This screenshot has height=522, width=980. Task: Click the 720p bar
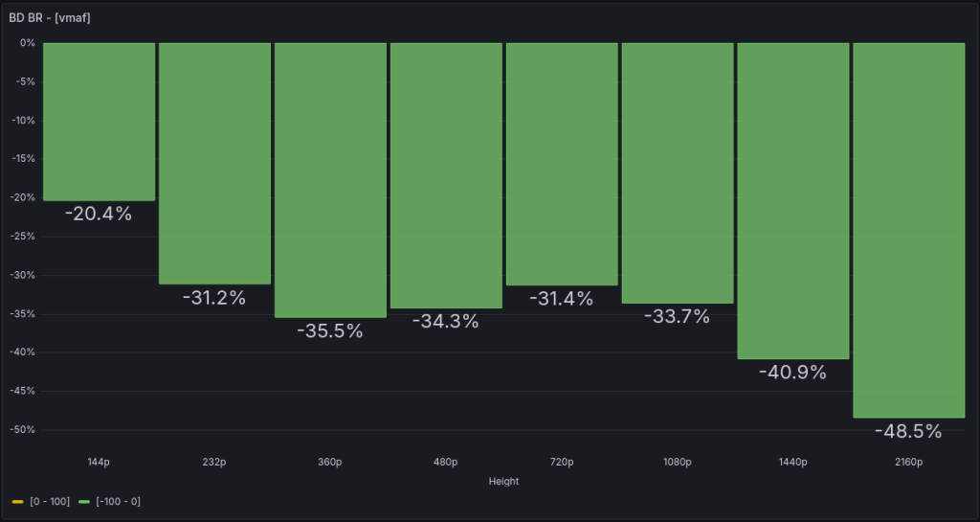562,164
